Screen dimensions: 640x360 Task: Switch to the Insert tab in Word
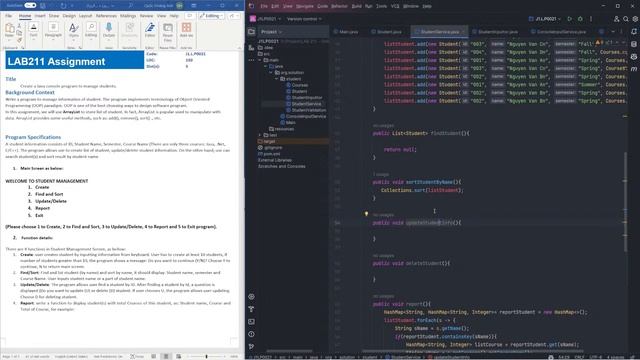click(x=40, y=16)
